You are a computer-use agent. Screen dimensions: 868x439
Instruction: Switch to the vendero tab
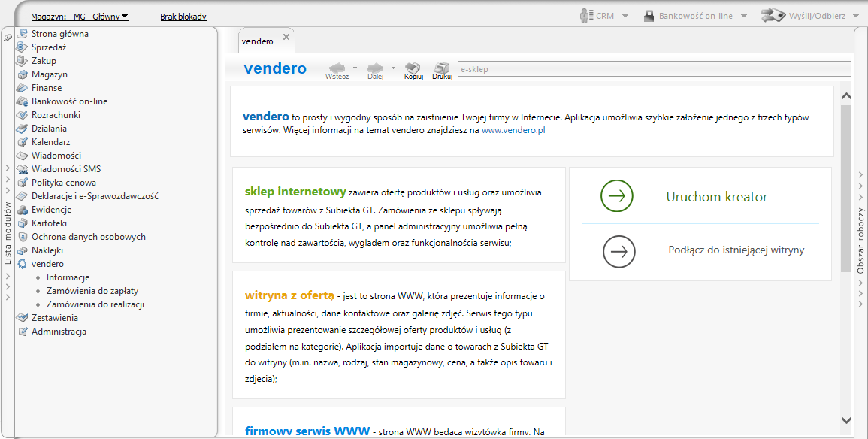coord(258,41)
